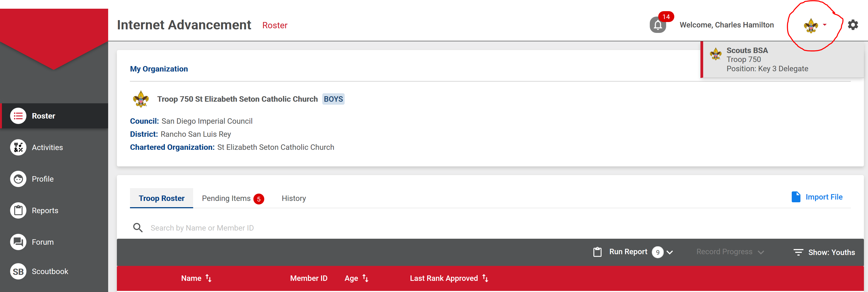Click the Reports clipboard icon
The image size is (868, 292).
coord(18,211)
